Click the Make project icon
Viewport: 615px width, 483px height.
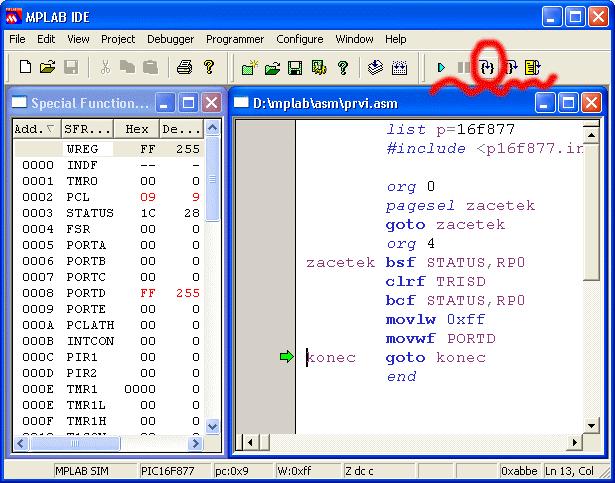[375, 67]
